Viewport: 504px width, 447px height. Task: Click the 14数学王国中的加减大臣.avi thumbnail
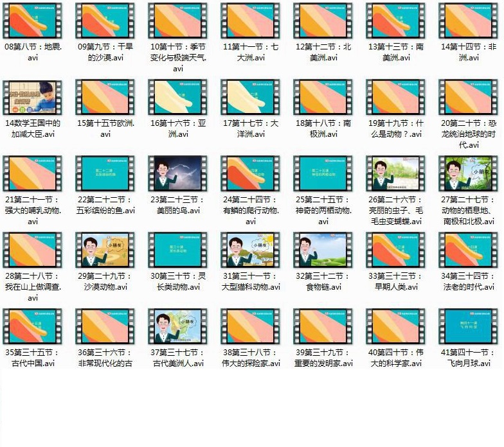(33, 98)
